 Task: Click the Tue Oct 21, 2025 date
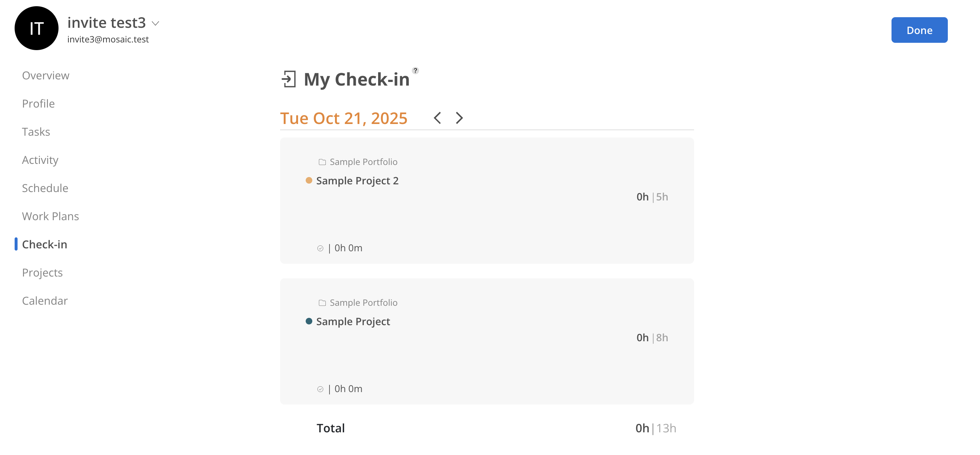pyautogui.click(x=343, y=118)
